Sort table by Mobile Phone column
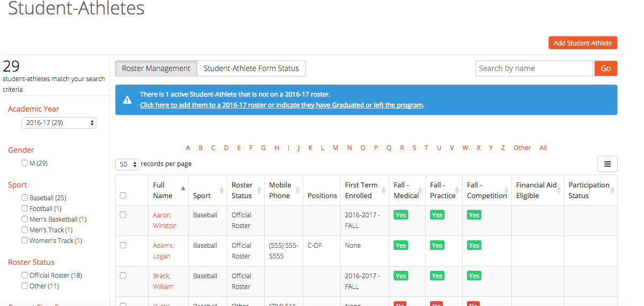The width and height of the screenshot is (644, 306). (297, 191)
